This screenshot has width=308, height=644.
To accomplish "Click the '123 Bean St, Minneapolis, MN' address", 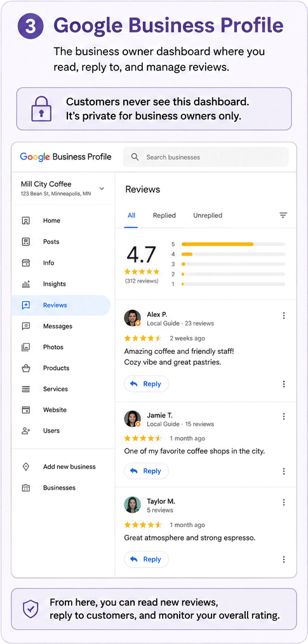I will [56, 194].
